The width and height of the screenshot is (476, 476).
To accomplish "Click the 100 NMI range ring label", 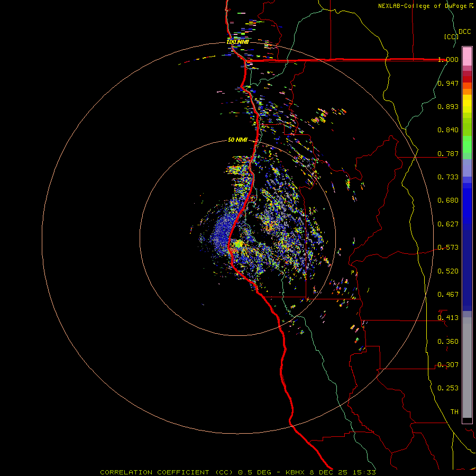I will pyautogui.click(x=237, y=42).
